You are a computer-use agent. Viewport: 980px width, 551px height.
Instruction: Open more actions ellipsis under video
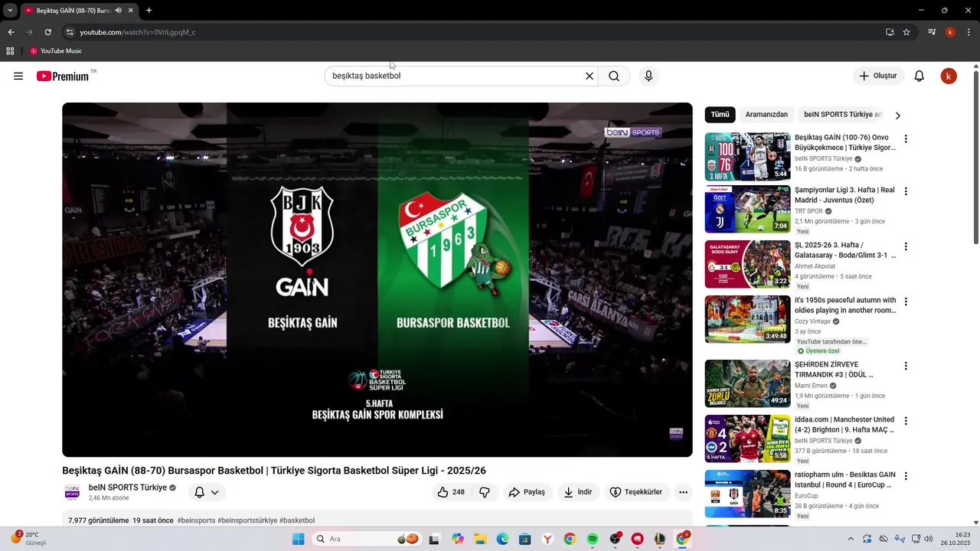point(684,492)
